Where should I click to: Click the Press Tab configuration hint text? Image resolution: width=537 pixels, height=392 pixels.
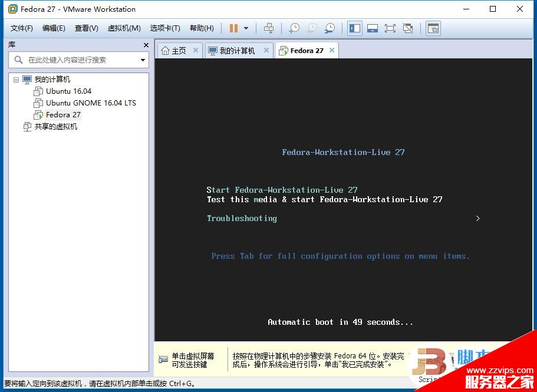341,256
